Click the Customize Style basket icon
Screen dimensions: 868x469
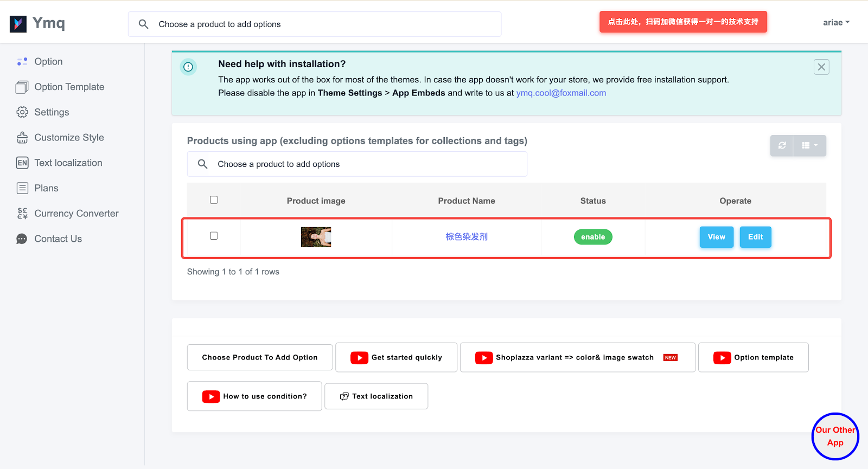coord(22,138)
